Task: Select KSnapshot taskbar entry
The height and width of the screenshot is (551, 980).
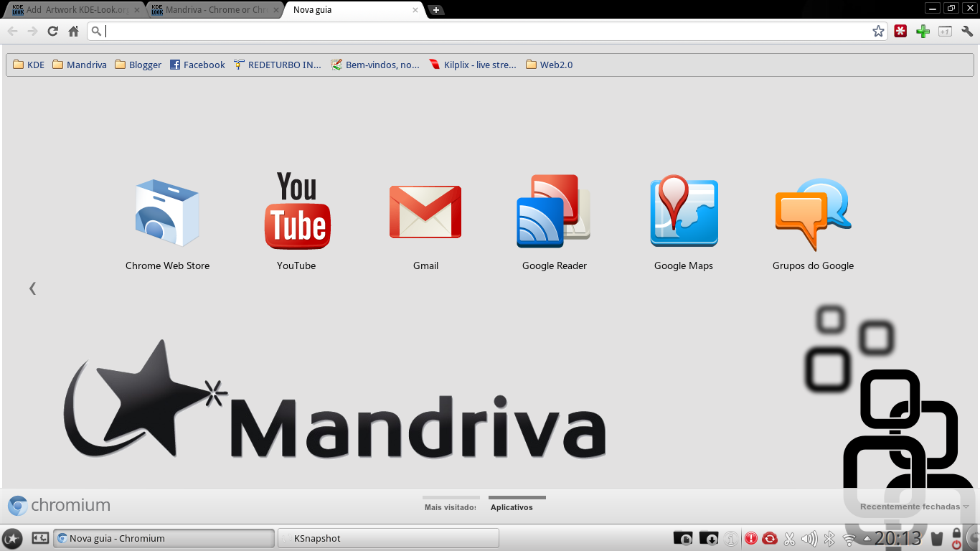Action: click(388, 538)
